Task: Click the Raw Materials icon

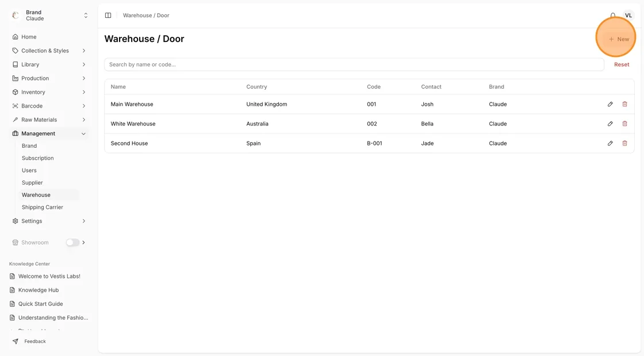Action: tap(15, 120)
